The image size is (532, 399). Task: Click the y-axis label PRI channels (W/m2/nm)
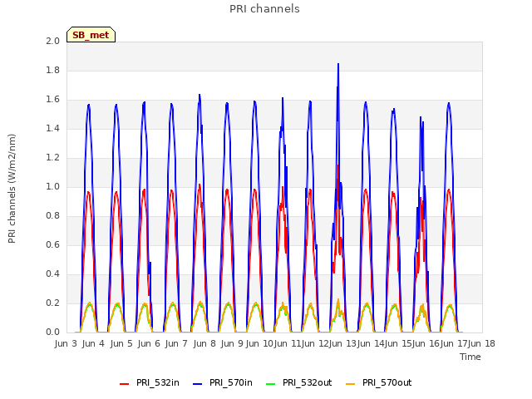12,189
